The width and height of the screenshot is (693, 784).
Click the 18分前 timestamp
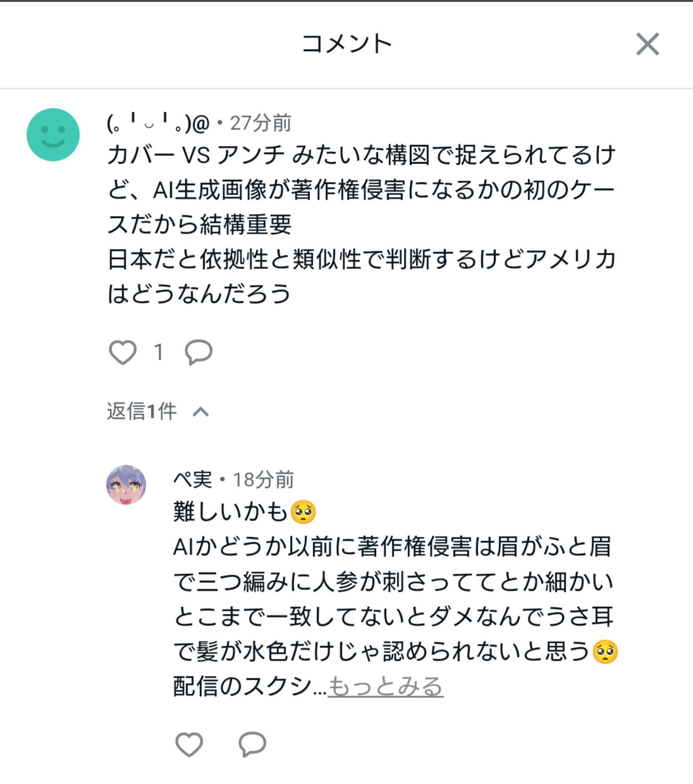click(x=263, y=480)
